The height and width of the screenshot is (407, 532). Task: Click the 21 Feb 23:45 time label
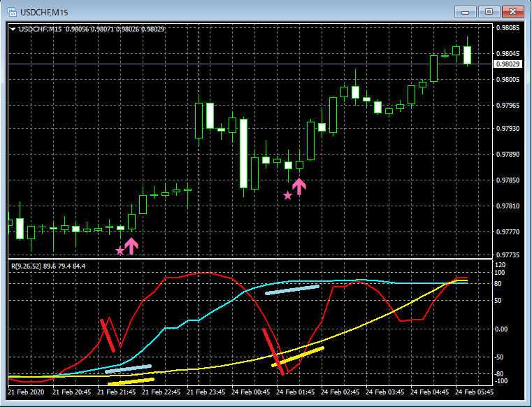[x=206, y=392]
